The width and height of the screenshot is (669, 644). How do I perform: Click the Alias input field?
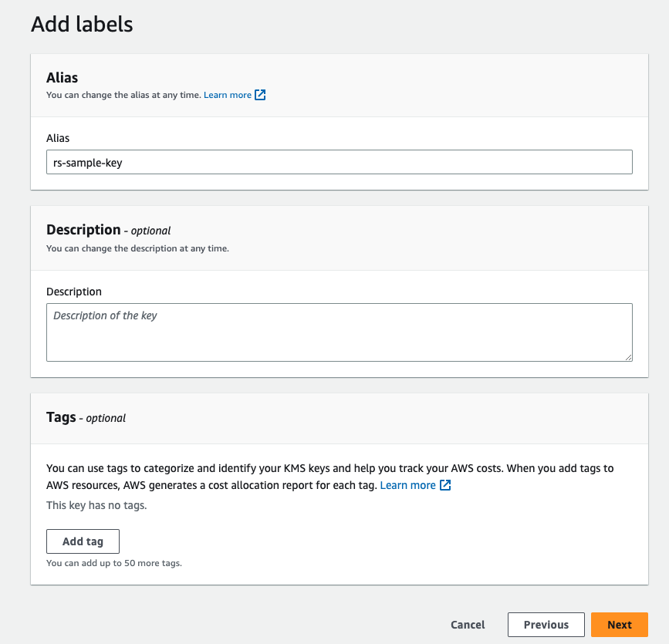(340, 162)
